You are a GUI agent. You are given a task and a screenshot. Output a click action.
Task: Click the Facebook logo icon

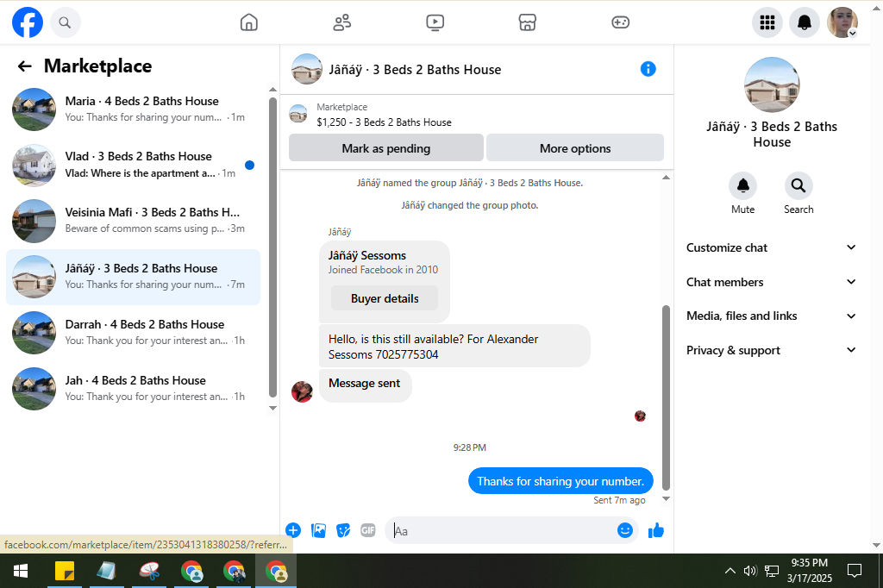coord(28,22)
